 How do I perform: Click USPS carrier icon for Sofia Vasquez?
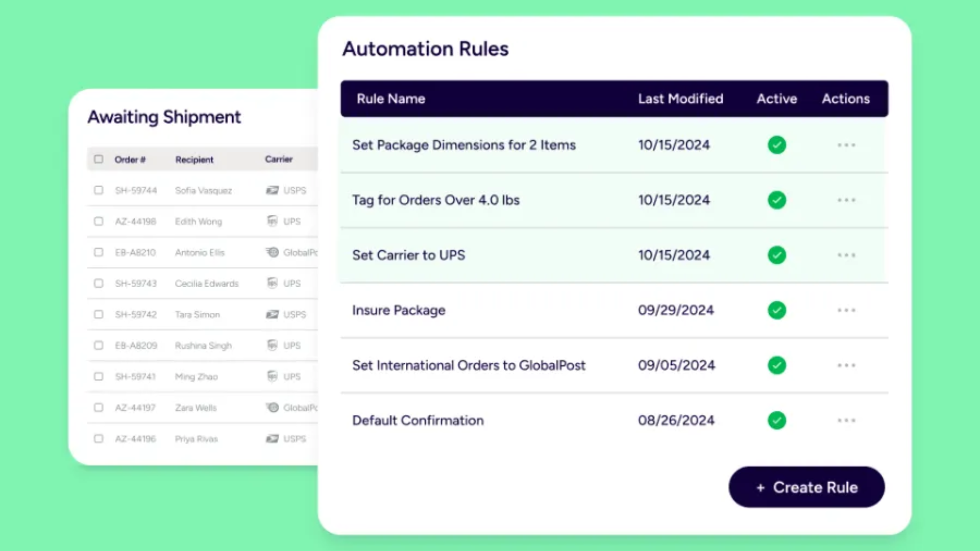tap(273, 190)
